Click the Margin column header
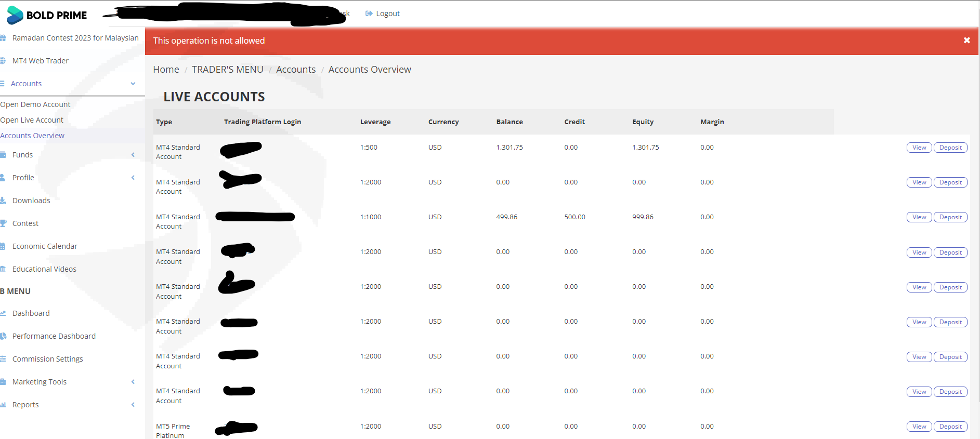This screenshot has height=439, width=980. [712, 122]
